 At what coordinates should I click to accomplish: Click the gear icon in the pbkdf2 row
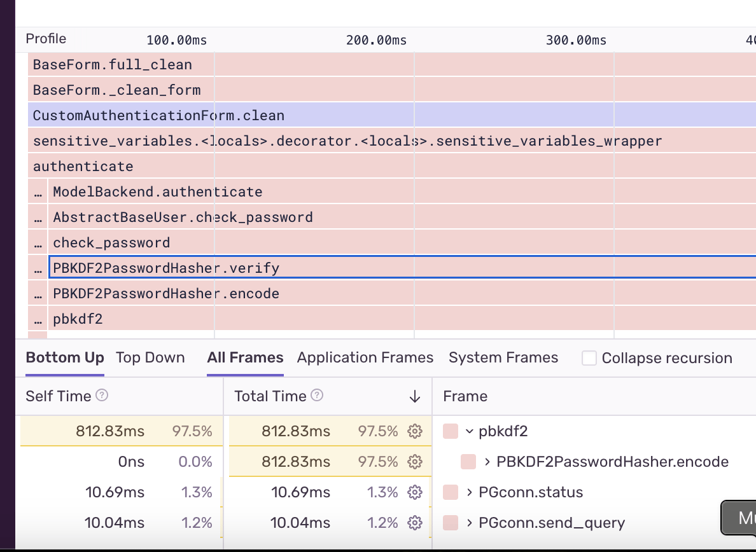415,431
